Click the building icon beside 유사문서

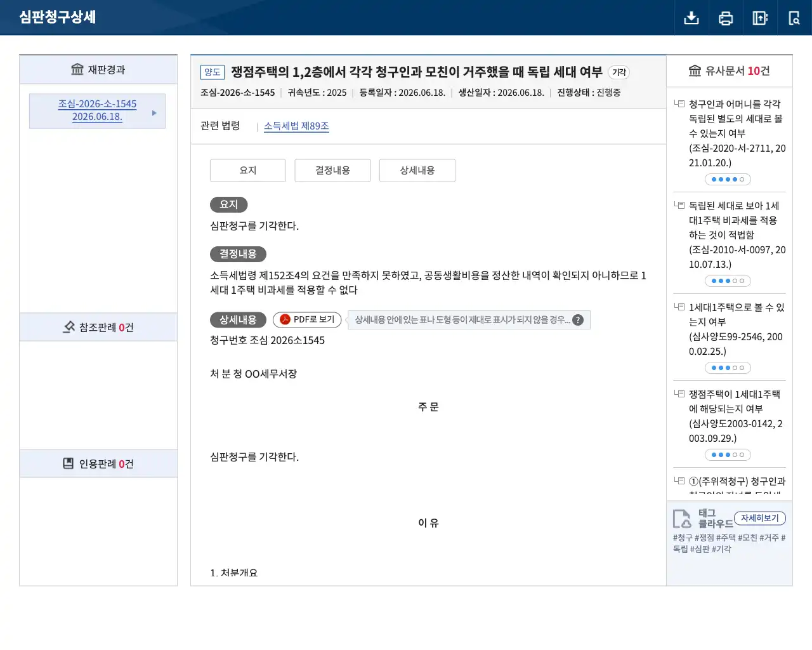point(695,70)
